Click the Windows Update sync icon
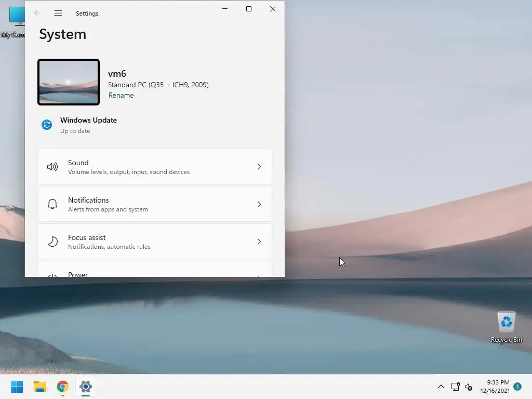Screen dimensions: 532x399 (x=47, y=125)
